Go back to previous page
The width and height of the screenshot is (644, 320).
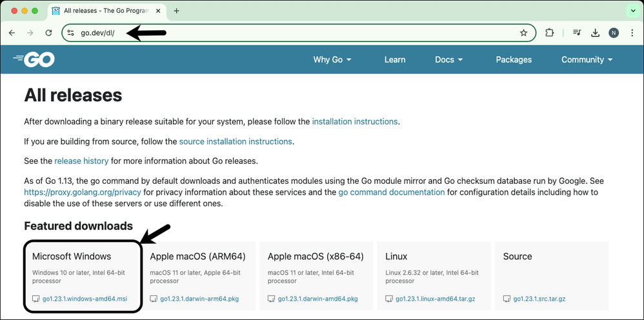coord(12,33)
